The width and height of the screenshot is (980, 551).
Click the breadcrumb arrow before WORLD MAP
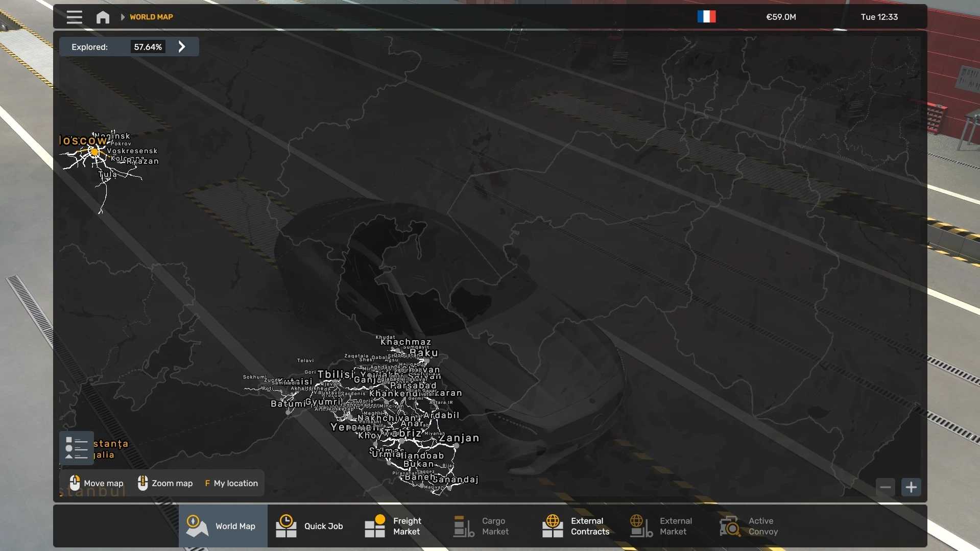(x=123, y=17)
